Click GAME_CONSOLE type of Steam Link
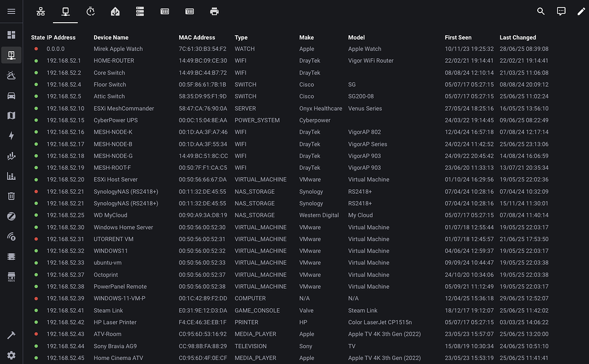 tap(257, 311)
